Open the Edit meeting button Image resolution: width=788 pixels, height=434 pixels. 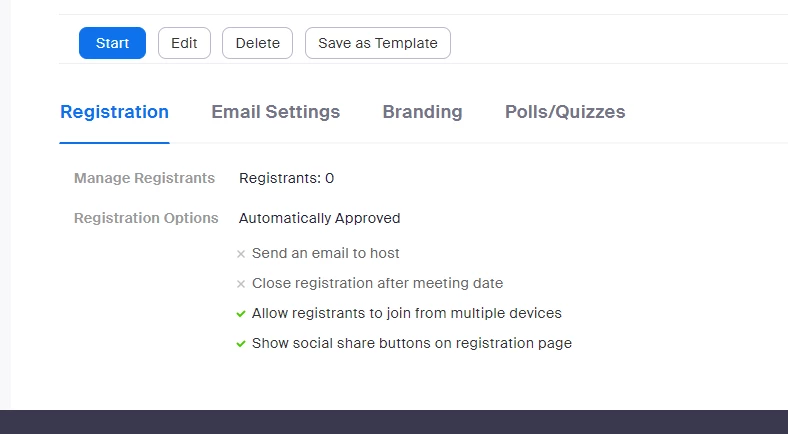click(x=184, y=43)
